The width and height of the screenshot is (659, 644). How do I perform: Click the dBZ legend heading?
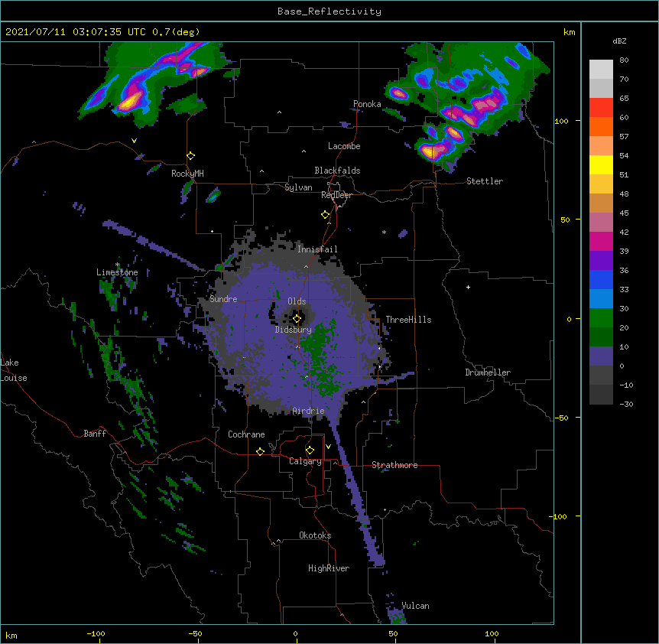coord(619,41)
